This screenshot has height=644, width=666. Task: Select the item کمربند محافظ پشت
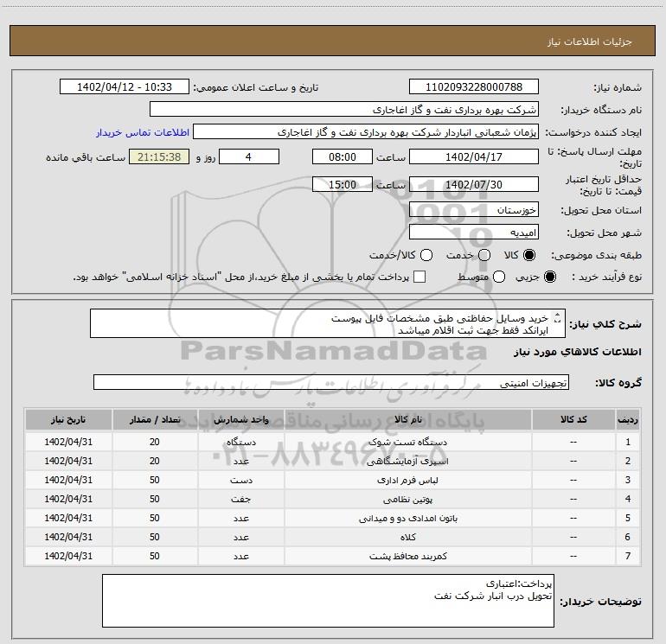pyautogui.click(x=407, y=556)
